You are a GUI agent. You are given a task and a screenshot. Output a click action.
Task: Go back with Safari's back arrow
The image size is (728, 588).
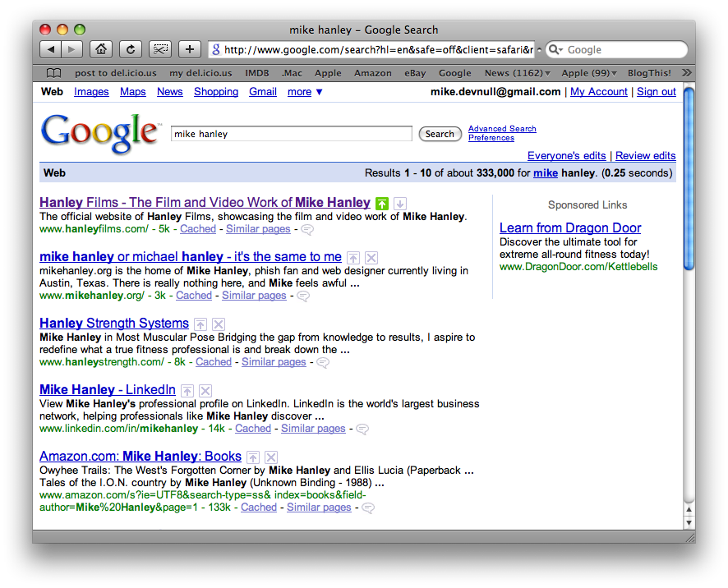(x=51, y=49)
